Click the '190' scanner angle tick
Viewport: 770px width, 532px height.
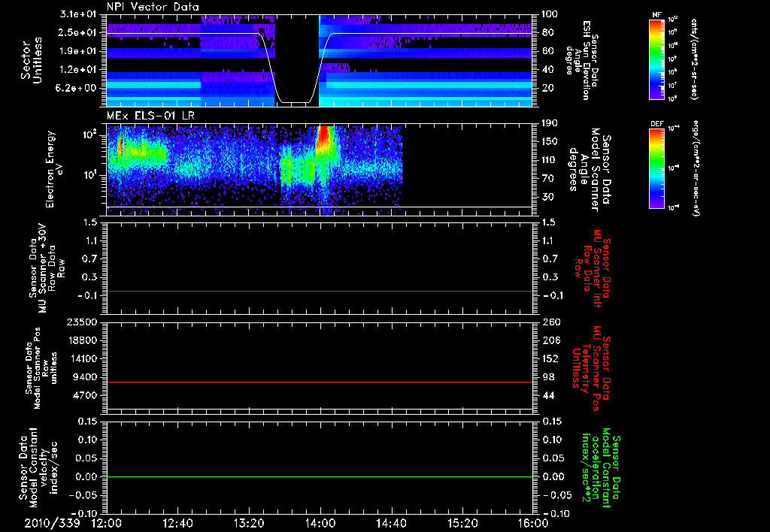(x=550, y=123)
